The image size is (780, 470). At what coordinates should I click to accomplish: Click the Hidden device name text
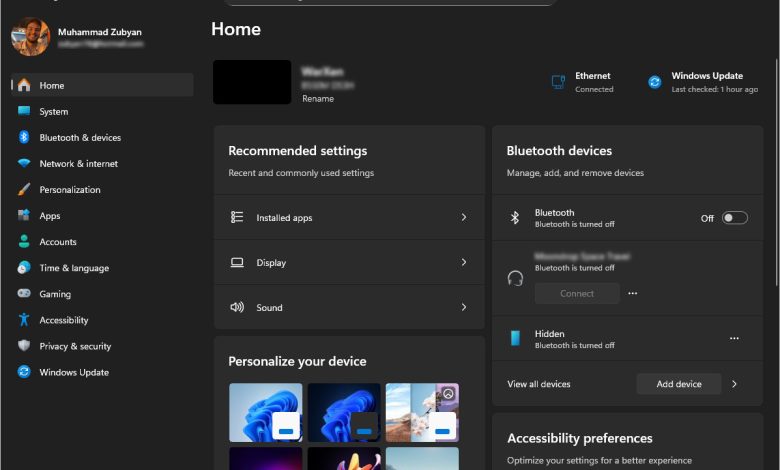click(x=549, y=334)
